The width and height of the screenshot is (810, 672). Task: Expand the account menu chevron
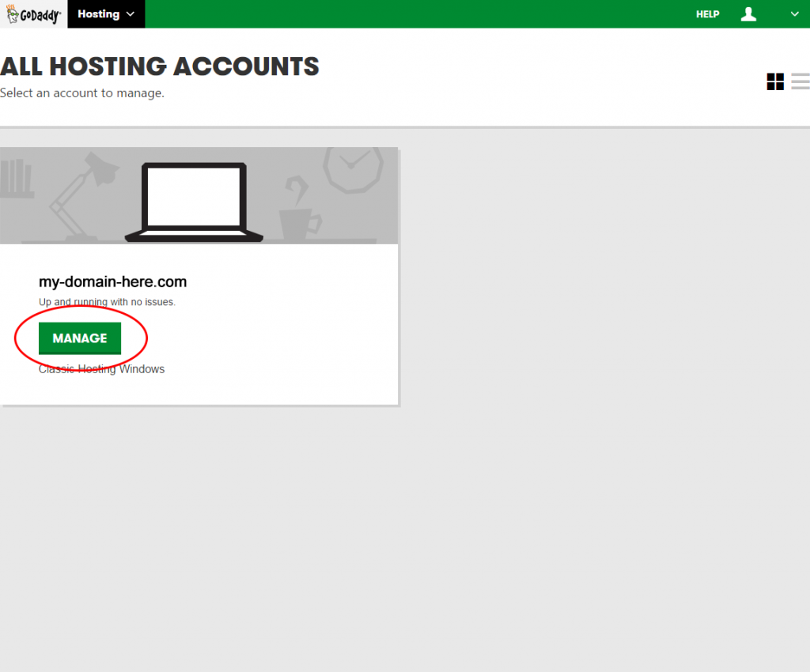click(794, 14)
